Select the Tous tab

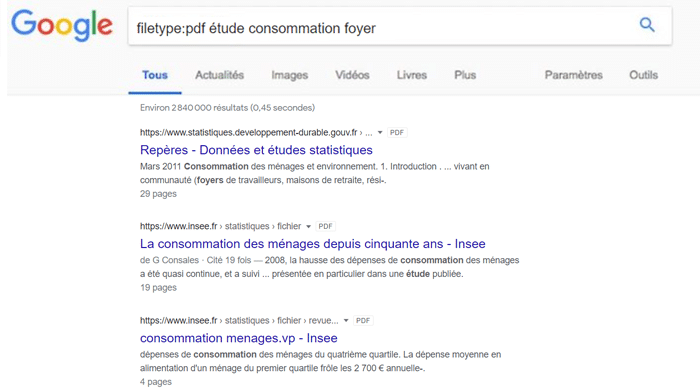[x=155, y=75]
